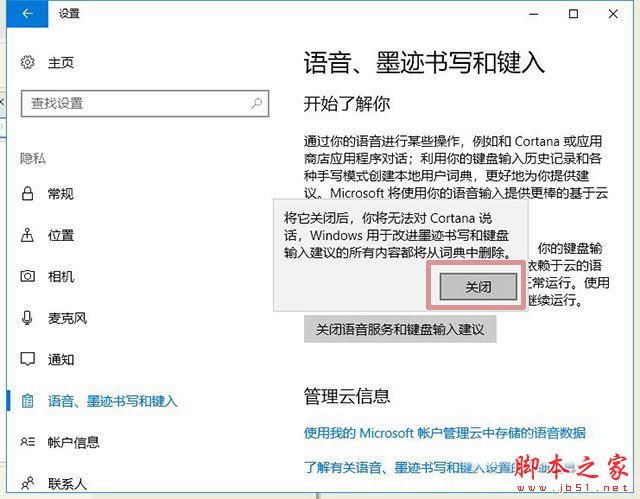Screen dimensions: 640x499
Task: Click the 开始了解你 heading
Action: pos(347,104)
